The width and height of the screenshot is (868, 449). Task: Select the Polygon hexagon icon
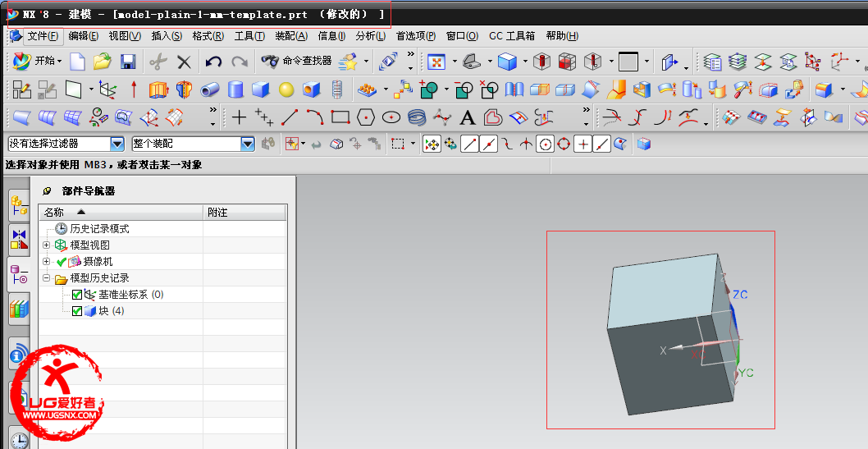click(366, 117)
